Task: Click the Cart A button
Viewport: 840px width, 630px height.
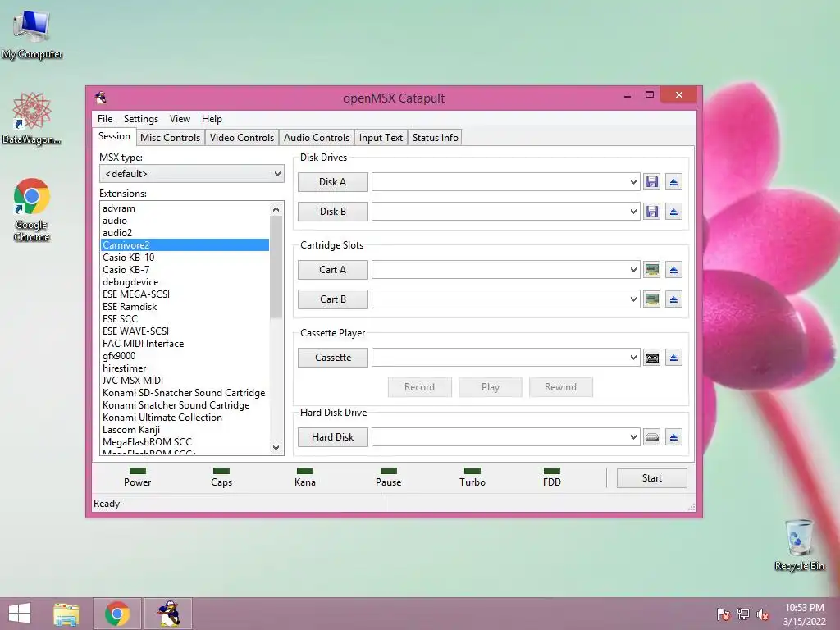Action: [x=333, y=270]
